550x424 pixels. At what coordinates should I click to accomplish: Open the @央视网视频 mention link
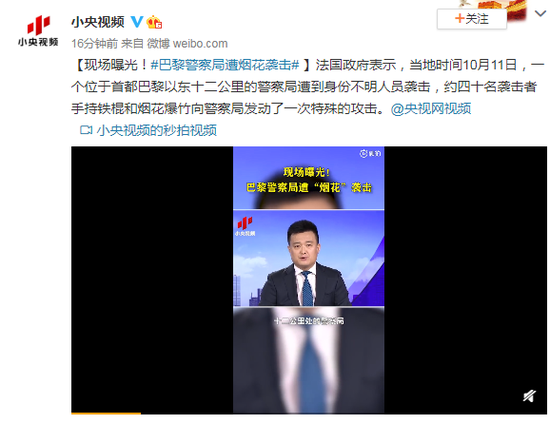pos(431,109)
